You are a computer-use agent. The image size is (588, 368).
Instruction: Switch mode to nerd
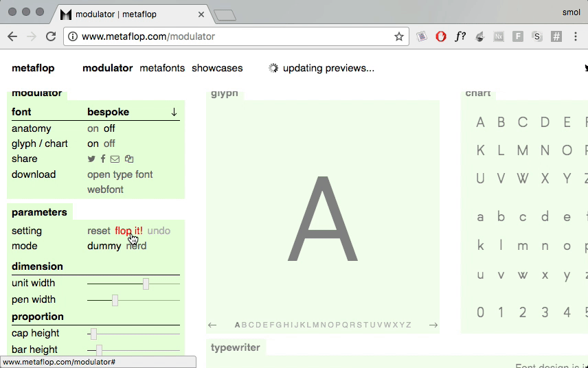tap(136, 246)
